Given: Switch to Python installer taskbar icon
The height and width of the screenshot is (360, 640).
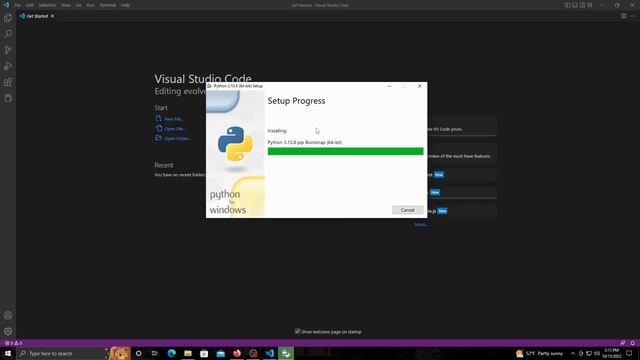Looking at the screenshot, I should coord(286,353).
